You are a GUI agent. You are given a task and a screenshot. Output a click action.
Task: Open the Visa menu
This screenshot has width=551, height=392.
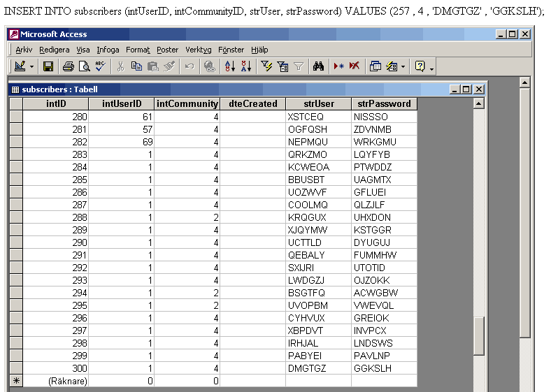(x=83, y=50)
